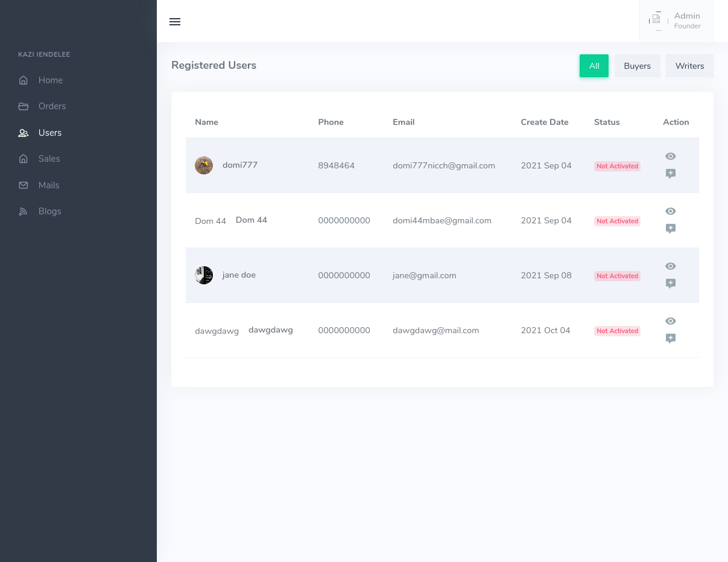View dawgdawg user via eye icon
Viewport: 728px width, 562px height.
[670, 321]
